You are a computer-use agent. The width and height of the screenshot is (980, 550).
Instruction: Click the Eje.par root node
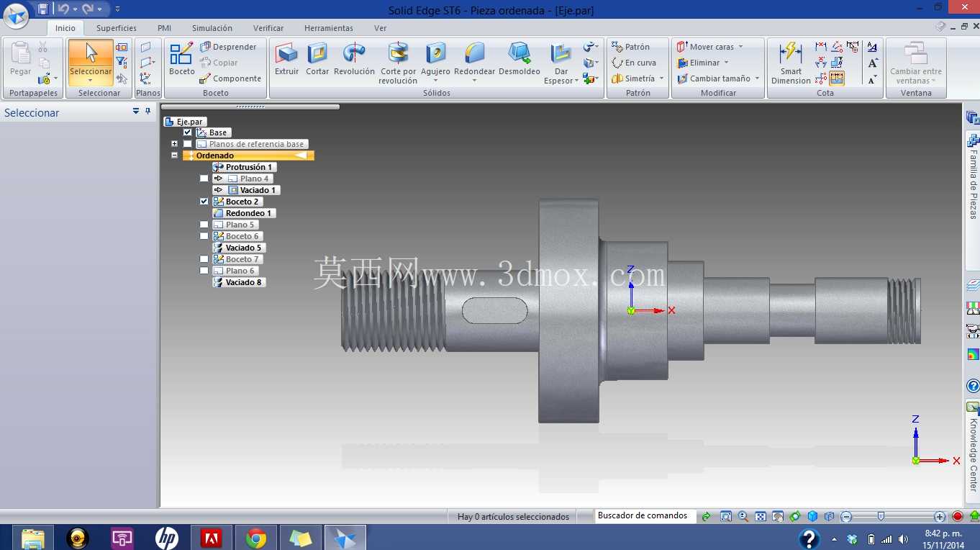click(x=185, y=122)
